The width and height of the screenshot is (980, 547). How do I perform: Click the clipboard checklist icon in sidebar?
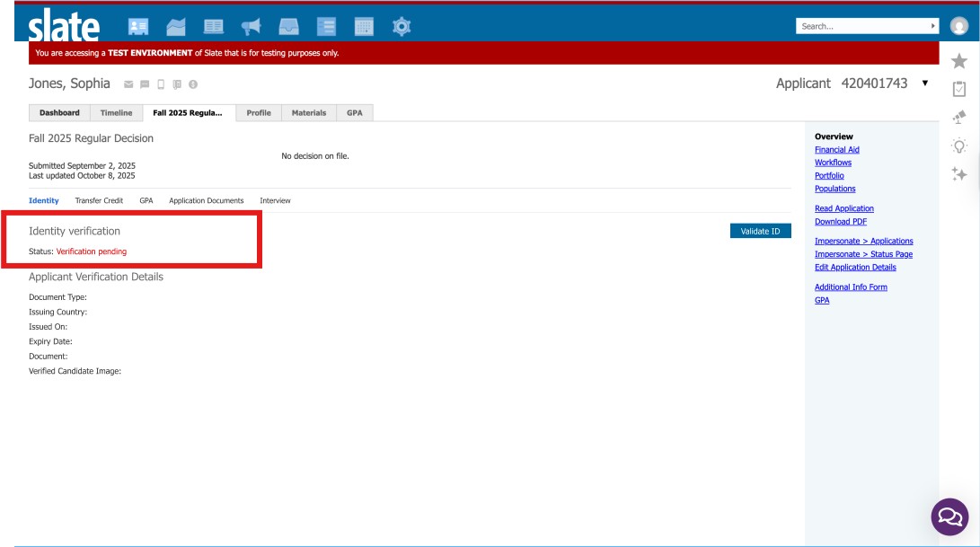pyautogui.click(x=958, y=89)
